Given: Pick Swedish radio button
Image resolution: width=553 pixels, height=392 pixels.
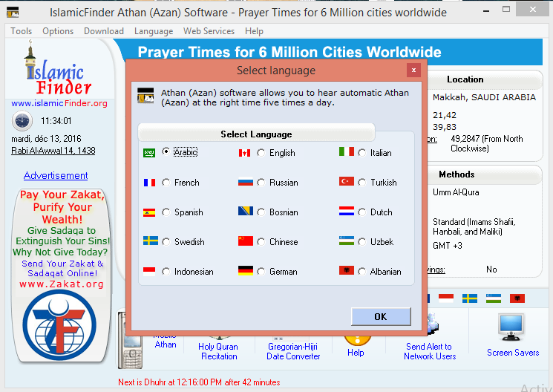Looking at the screenshot, I should tap(166, 242).
